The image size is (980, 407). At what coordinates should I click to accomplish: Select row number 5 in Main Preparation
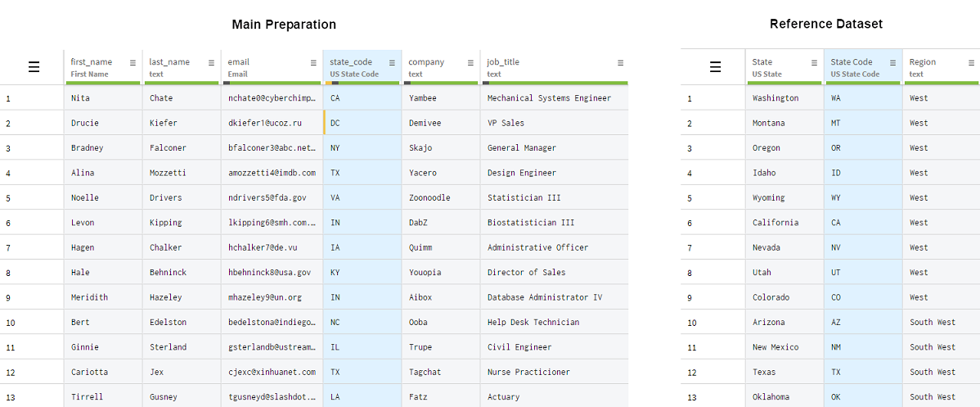coord(8,197)
